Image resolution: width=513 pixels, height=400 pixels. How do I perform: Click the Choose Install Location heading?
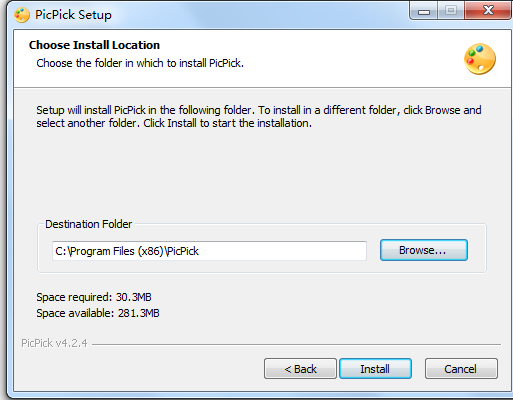94,45
